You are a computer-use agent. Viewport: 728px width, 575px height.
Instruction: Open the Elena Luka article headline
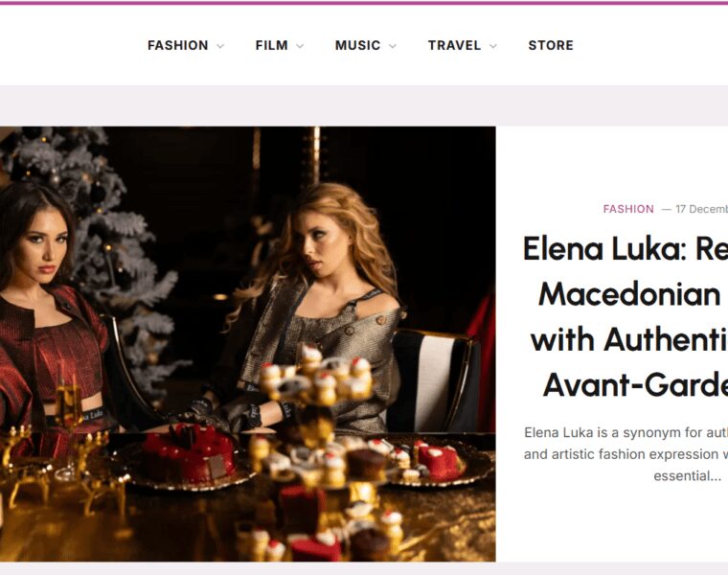[625, 317]
